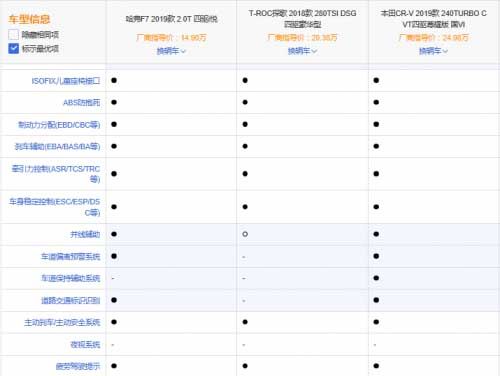Image resolution: width=500 pixels, height=376 pixels.
Task: Open the 牵引力控制(ASR/TCS/TRC等) label
Action: tap(56, 174)
